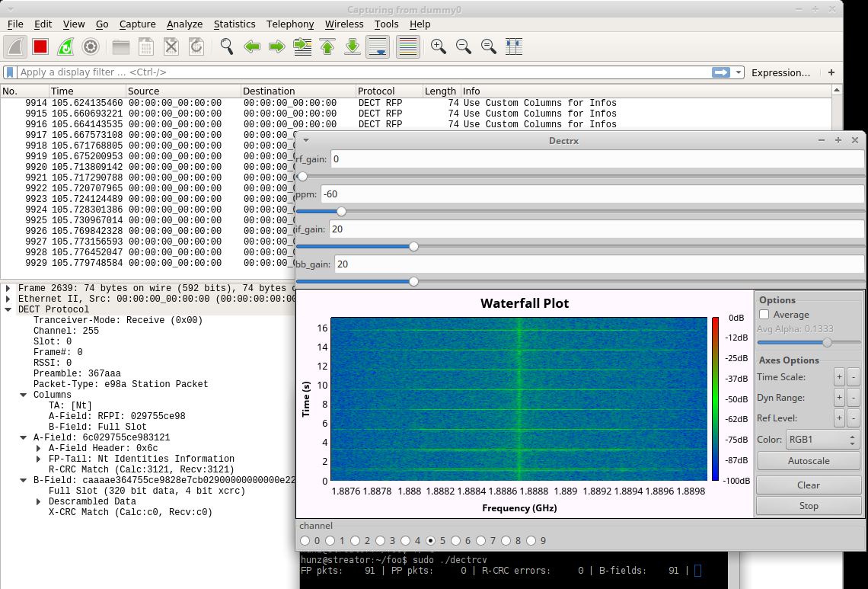Image resolution: width=868 pixels, height=589 pixels.
Task: Open the Color RGB1 dropdown
Action: 822,440
